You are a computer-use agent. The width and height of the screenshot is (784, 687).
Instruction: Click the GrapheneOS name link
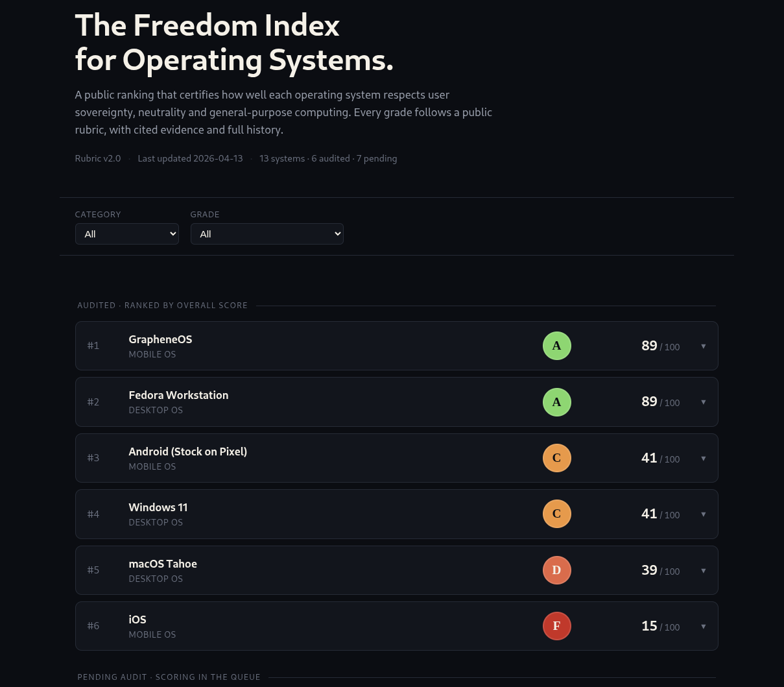point(160,339)
